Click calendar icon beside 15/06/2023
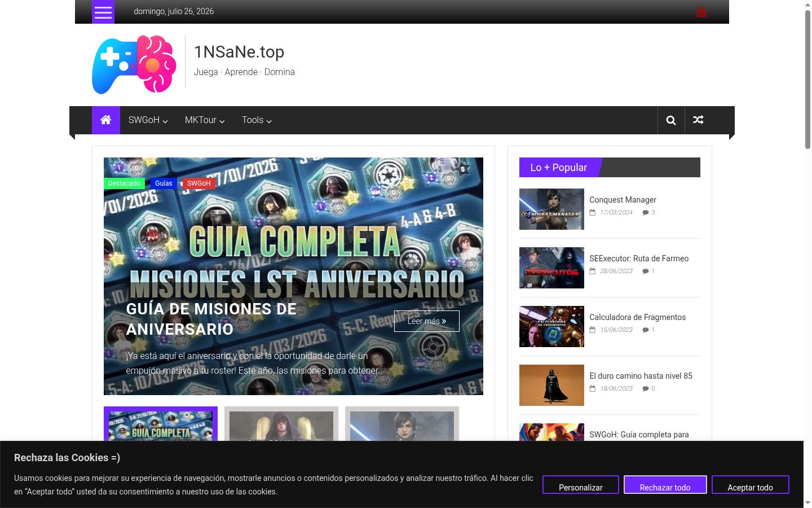The height and width of the screenshot is (508, 812). point(592,330)
